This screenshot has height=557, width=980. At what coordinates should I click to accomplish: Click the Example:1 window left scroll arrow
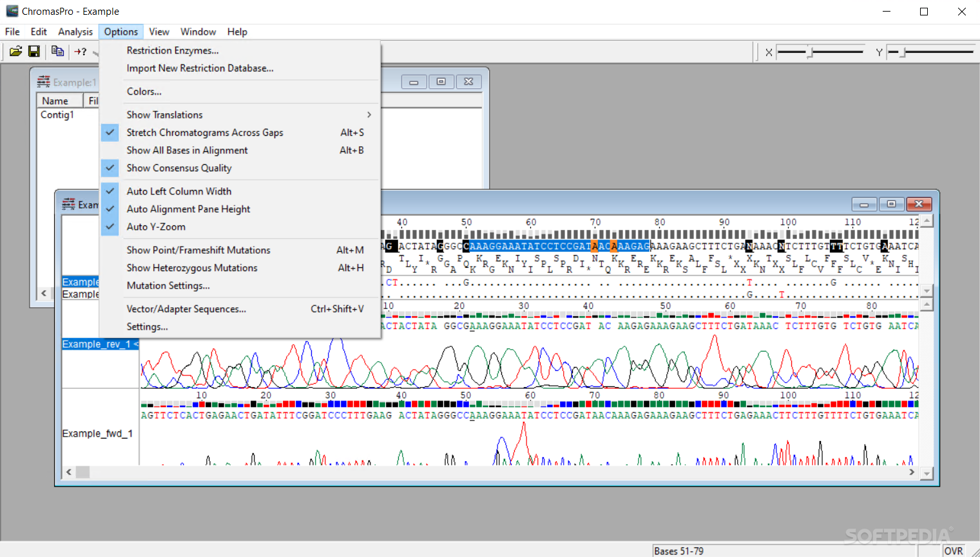[x=44, y=293]
